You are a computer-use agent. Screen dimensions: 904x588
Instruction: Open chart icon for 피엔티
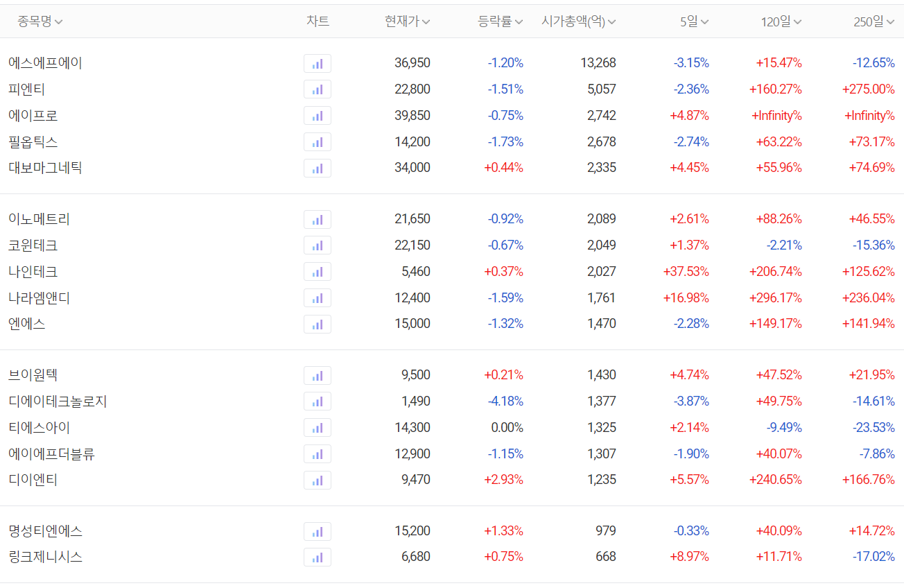pyautogui.click(x=318, y=89)
